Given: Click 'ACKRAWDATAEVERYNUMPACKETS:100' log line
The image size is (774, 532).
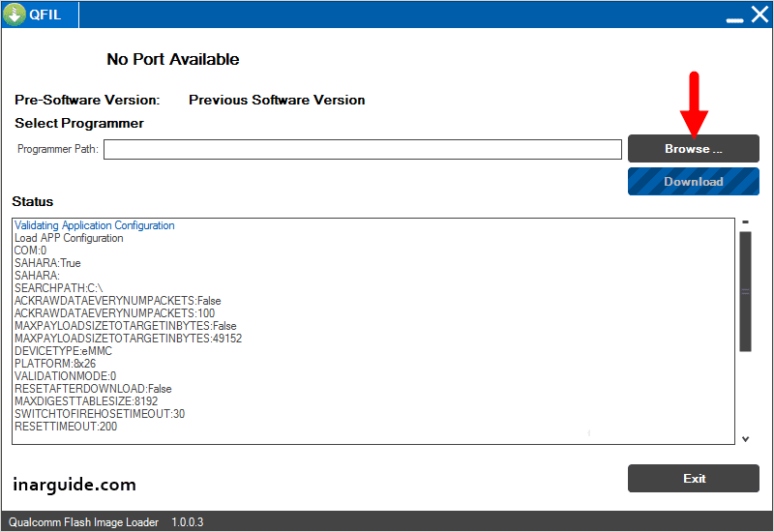Looking at the screenshot, I should click(114, 313).
